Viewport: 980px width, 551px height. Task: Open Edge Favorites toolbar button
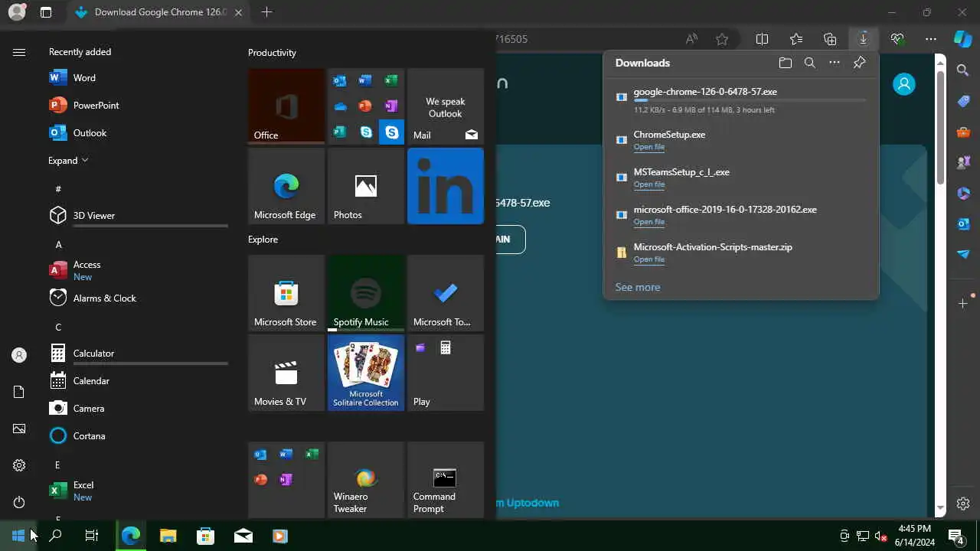coord(796,39)
